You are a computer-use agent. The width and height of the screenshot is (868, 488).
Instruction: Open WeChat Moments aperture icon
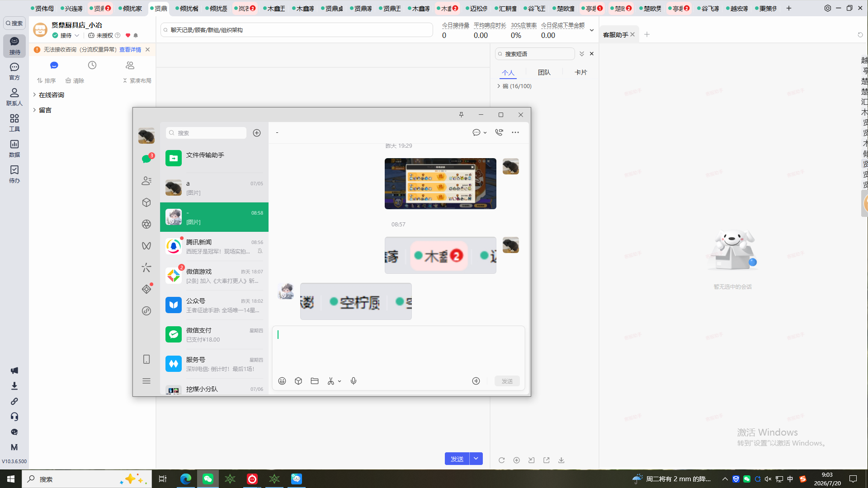146,224
